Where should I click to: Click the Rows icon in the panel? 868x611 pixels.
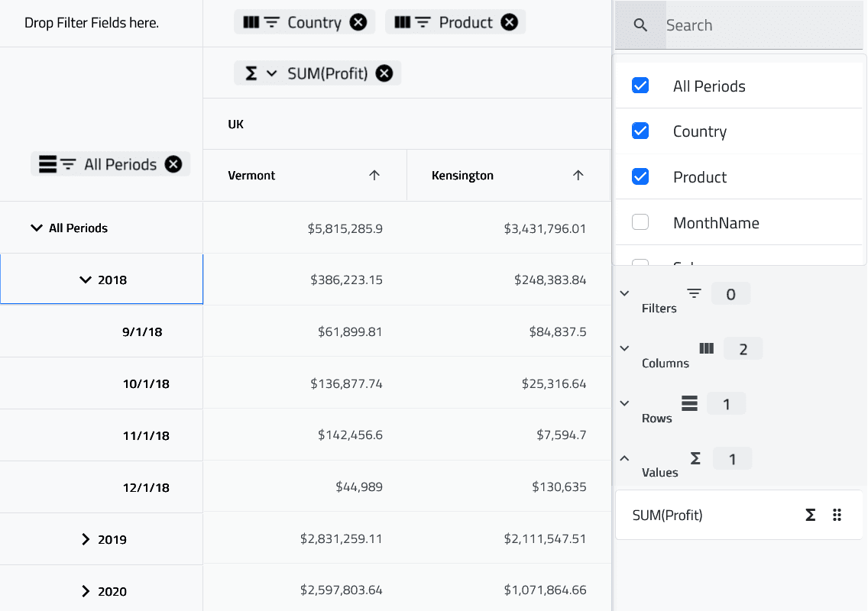pos(689,403)
